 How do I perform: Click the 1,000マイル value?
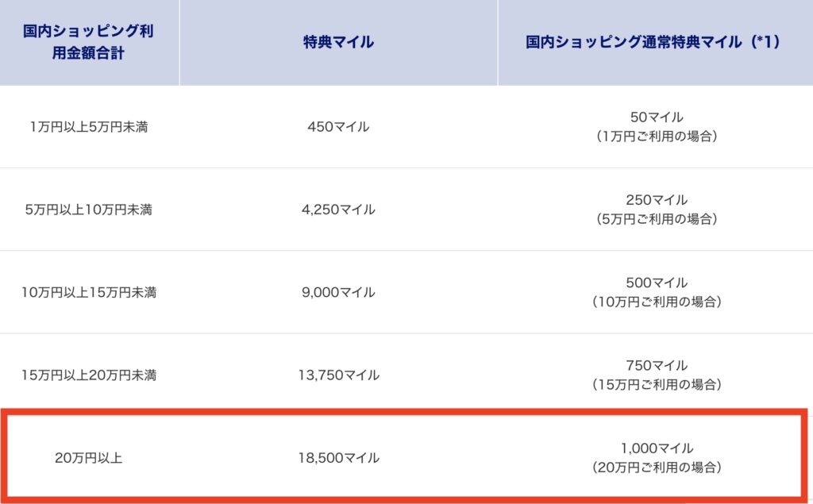(x=656, y=448)
